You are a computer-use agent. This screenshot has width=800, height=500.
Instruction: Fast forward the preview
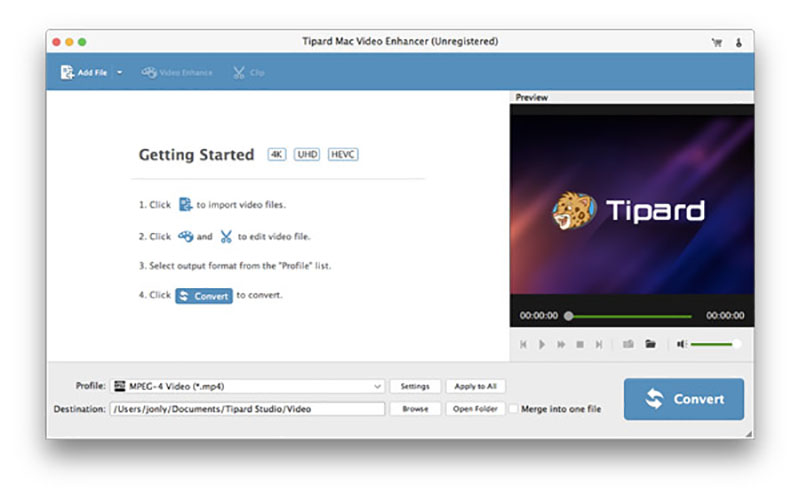561,344
